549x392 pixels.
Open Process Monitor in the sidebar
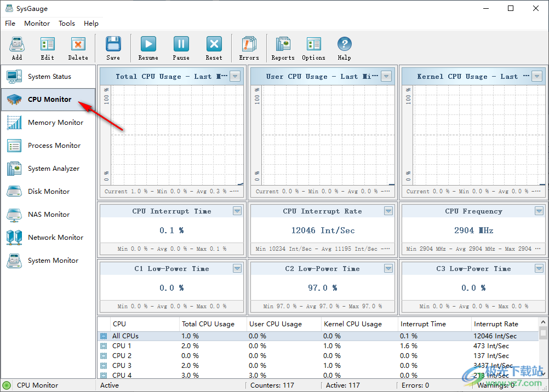click(48, 146)
